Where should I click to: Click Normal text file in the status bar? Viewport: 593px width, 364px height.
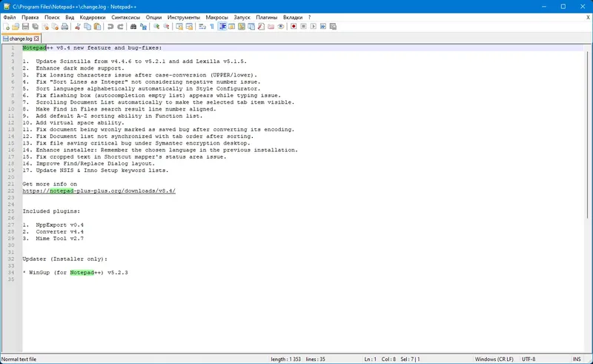point(19,359)
